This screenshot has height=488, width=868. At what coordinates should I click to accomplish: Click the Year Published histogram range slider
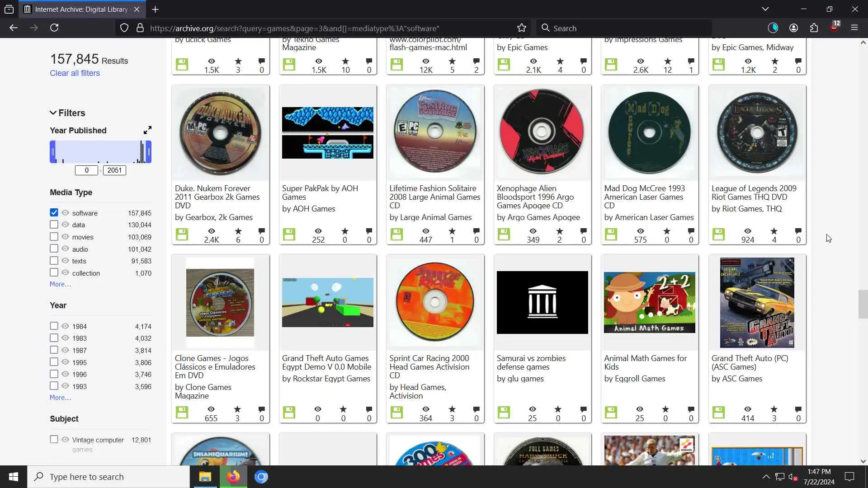(100, 152)
